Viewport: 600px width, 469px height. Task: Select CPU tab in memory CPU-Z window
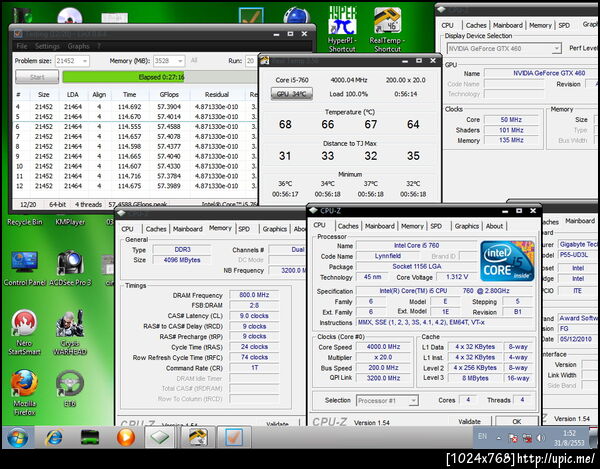pyautogui.click(x=127, y=229)
